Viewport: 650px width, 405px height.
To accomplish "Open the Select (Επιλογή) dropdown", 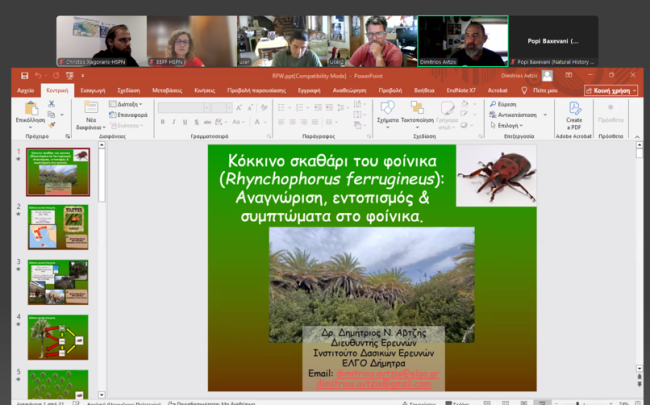I will 514,125.
